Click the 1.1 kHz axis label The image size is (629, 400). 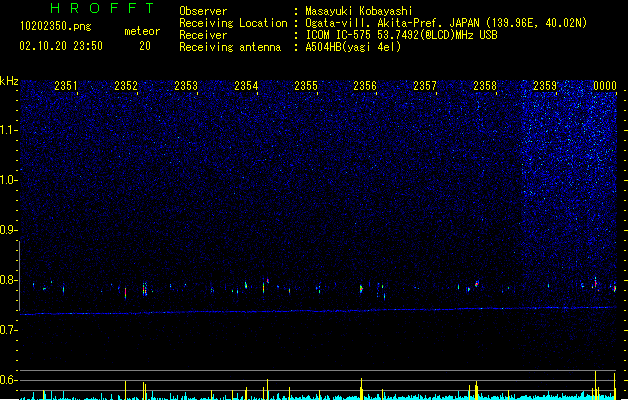click(x=9, y=130)
